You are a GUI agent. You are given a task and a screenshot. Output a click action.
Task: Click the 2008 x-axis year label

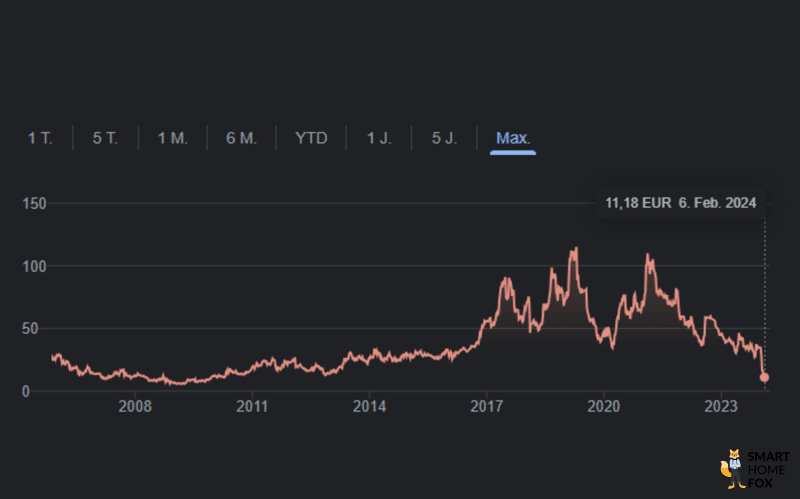135,408
